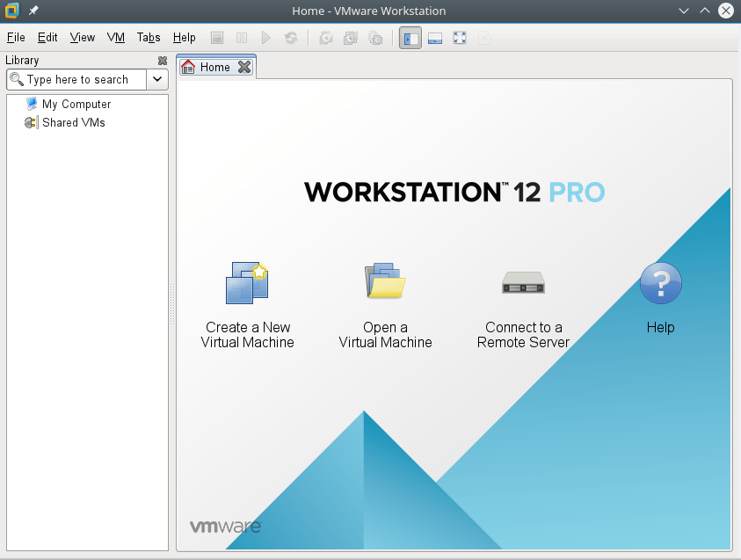Click the Manage Snapshots toolbar icon
The width and height of the screenshot is (741, 560).
375,38
